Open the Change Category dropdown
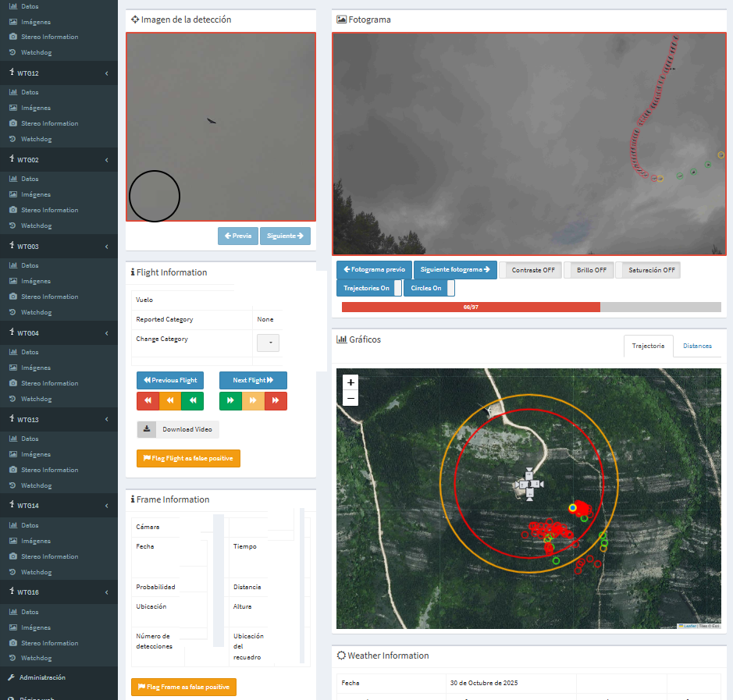 click(268, 343)
